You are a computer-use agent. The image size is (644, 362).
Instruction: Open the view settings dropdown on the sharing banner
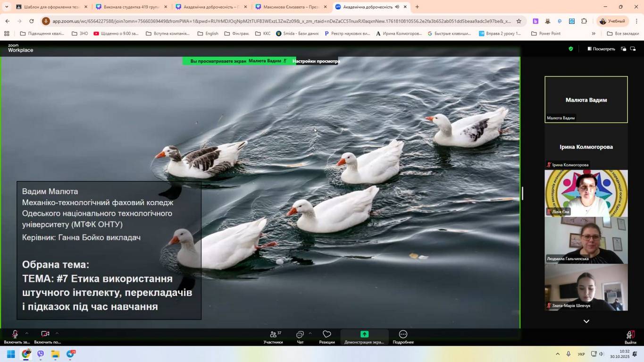tap(316, 61)
